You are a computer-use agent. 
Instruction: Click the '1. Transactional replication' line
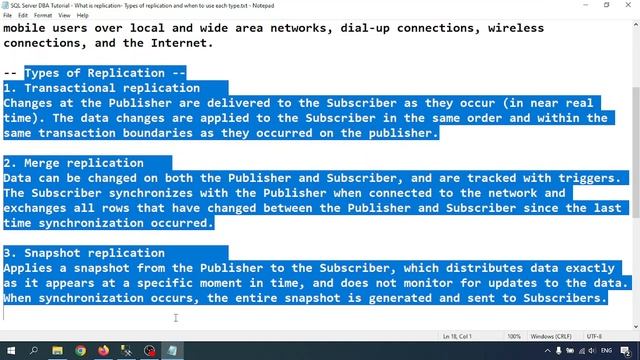102,88
